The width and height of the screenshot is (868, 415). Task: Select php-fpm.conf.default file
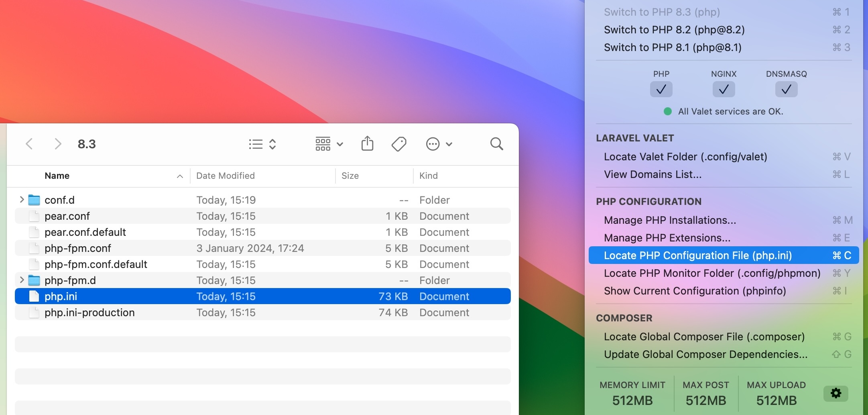click(x=263, y=264)
